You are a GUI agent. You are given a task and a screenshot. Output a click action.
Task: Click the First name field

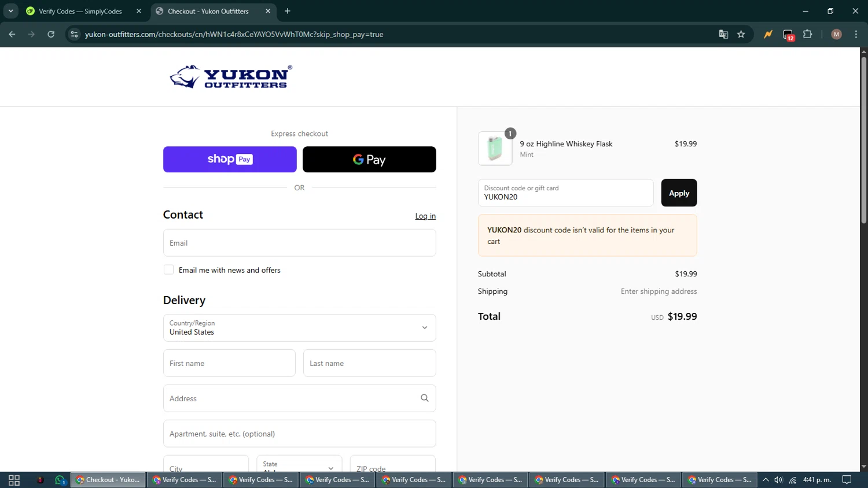click(x=229, y=363)
